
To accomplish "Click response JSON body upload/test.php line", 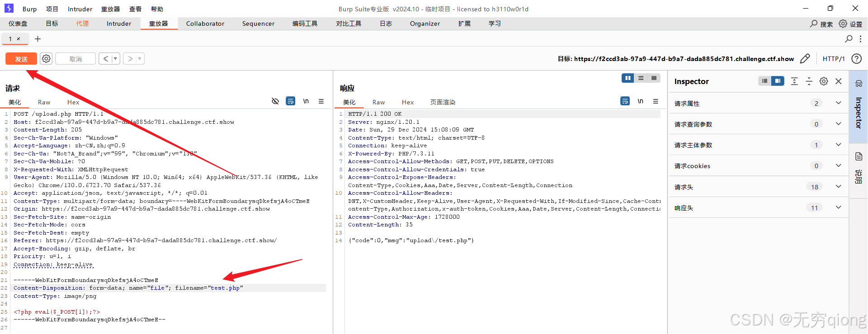I will [x=411, y=240].
